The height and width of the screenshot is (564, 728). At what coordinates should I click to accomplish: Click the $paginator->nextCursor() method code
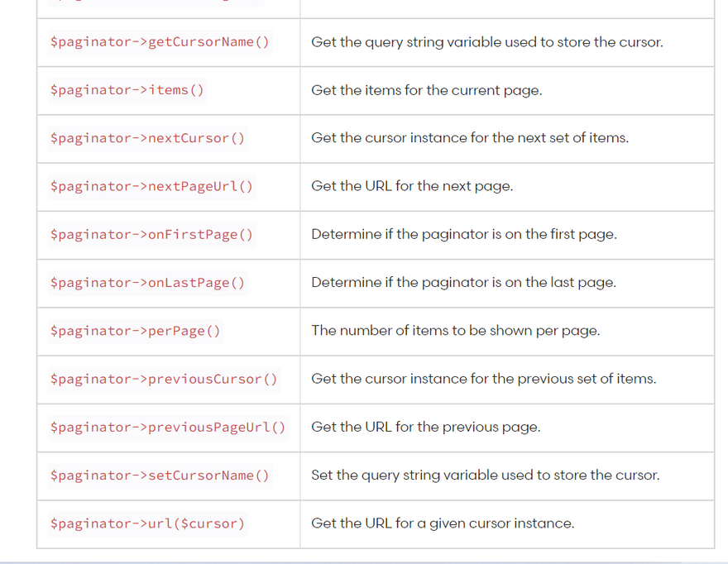tap(147, 138)
